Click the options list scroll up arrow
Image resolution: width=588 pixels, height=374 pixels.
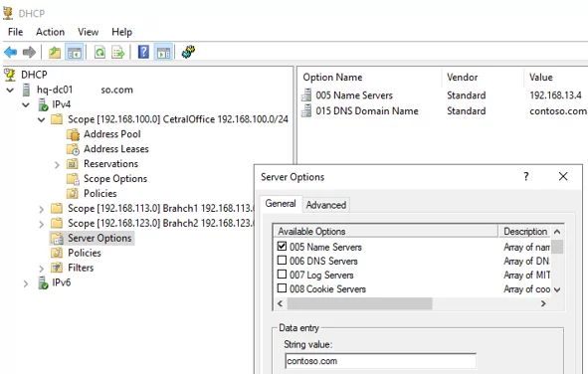(557, 232)
